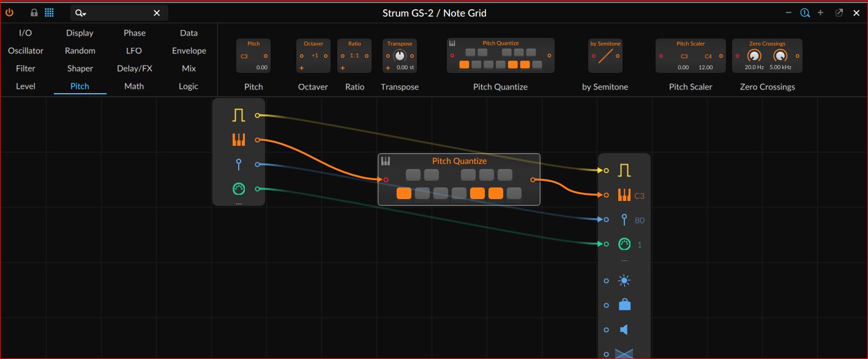Click the Transpose thumbnail plus sign
This screenshot has width=868, height=359.
tap(388, 68)
